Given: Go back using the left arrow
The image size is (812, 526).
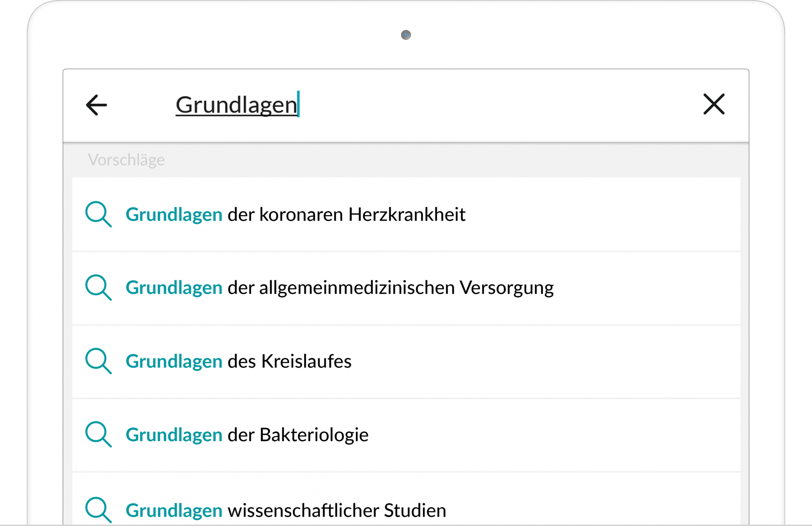Looking at the screenshot, I should coord(96,105).
